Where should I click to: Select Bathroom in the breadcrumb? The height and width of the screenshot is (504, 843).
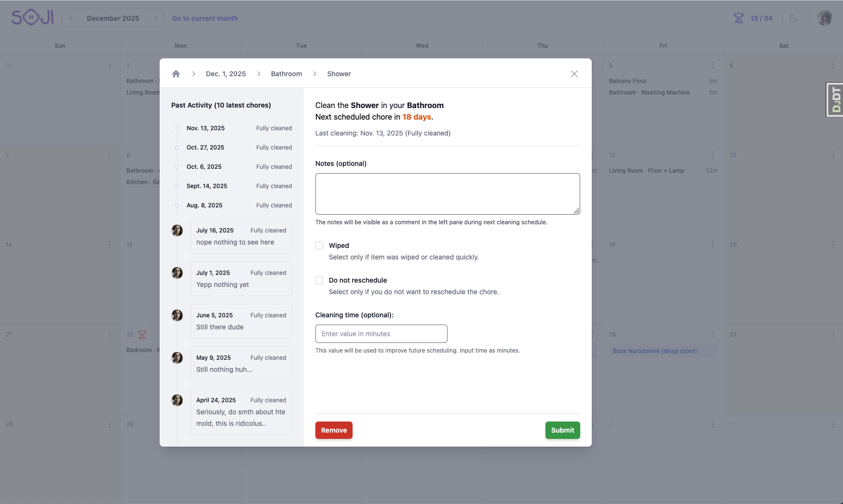tap(286, 74)
